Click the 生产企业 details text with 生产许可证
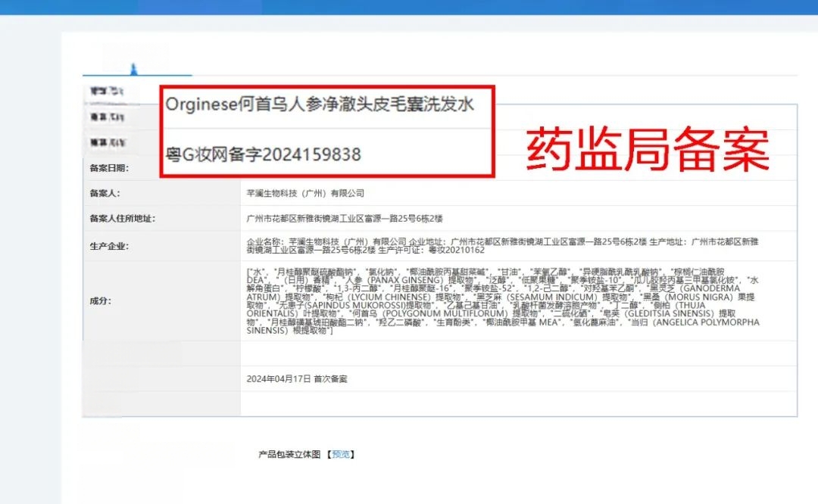This screenshot has height=504, width=818. tap(502, 245)
